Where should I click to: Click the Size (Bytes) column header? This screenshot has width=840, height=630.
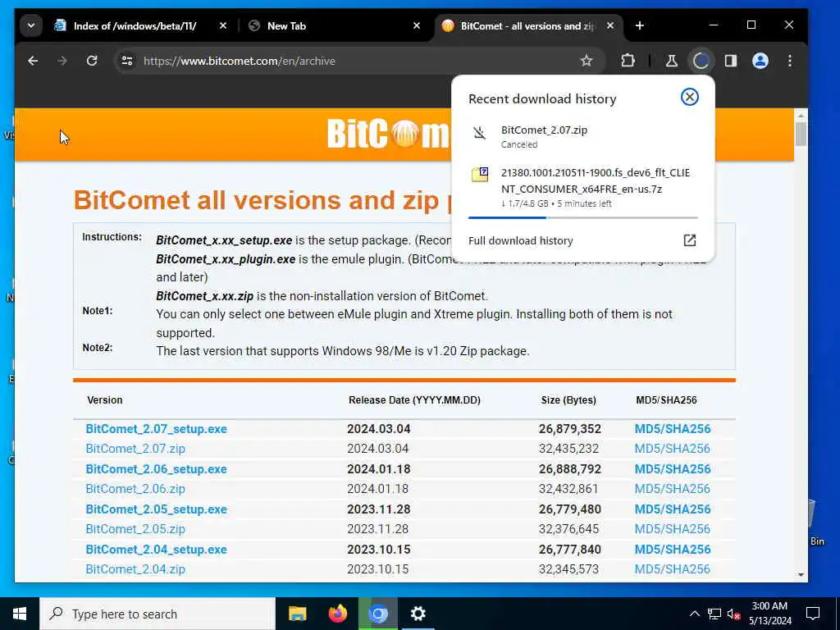click(568, 400)
